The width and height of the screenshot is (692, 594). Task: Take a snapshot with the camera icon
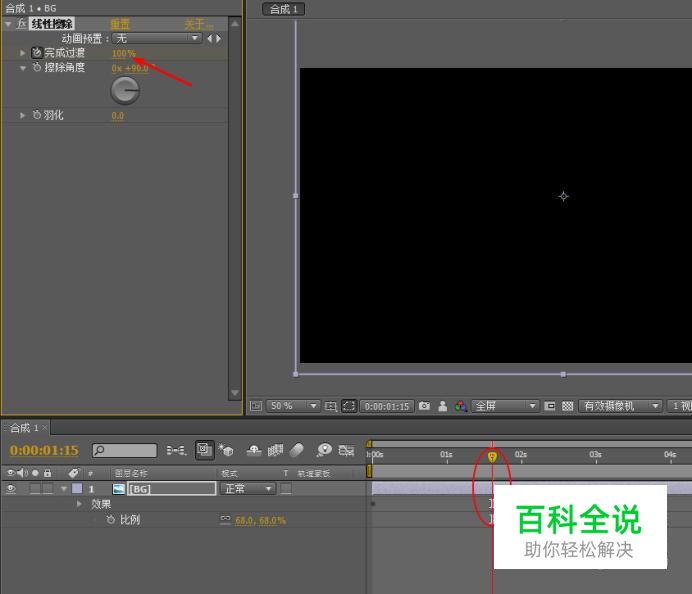tap(425, 407)
